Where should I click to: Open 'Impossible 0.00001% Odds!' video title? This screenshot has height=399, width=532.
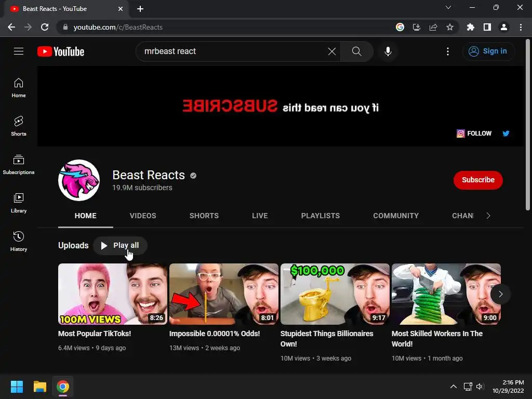click(215, 334)
